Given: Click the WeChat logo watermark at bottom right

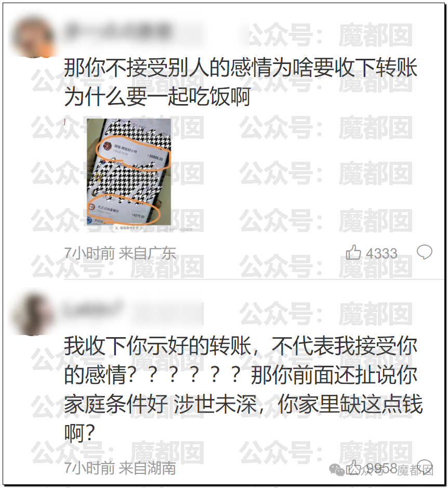Looking at the screenshot, I should (x=337, y=469).
